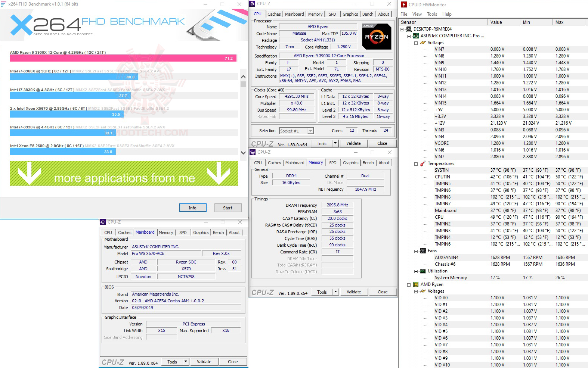
Task: Open the View menu in HWMonitor
Action: [x=417, y=14]
